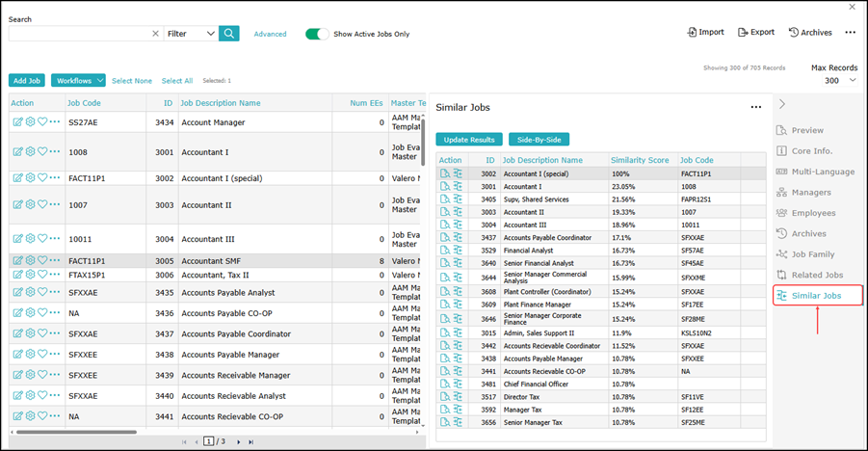Toggle Show Active Jobs Only switch
The width and height of the screenshot is (868, 451).
click(317, 34)
